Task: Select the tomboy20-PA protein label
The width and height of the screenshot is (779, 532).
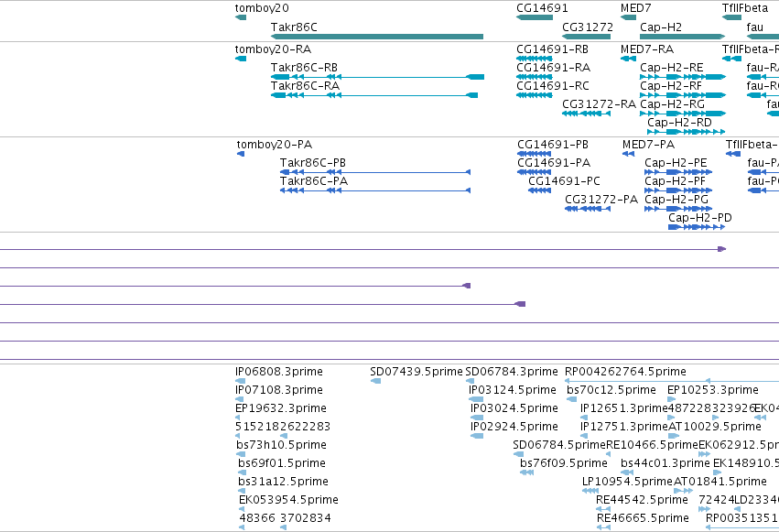Action: pyautogui.click(x=275, y=145)
